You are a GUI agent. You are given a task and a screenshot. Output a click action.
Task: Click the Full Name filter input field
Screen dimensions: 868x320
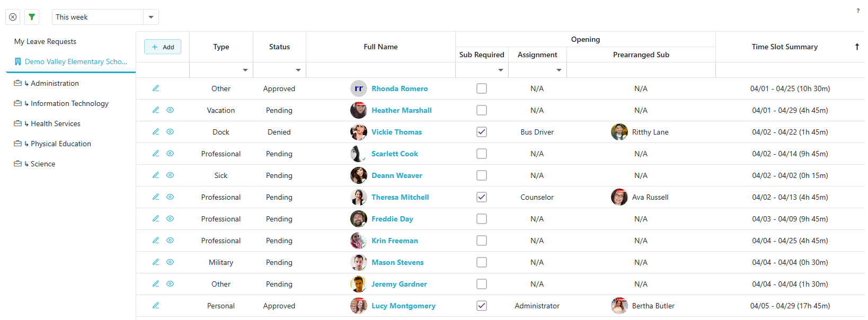pos(380,70)
